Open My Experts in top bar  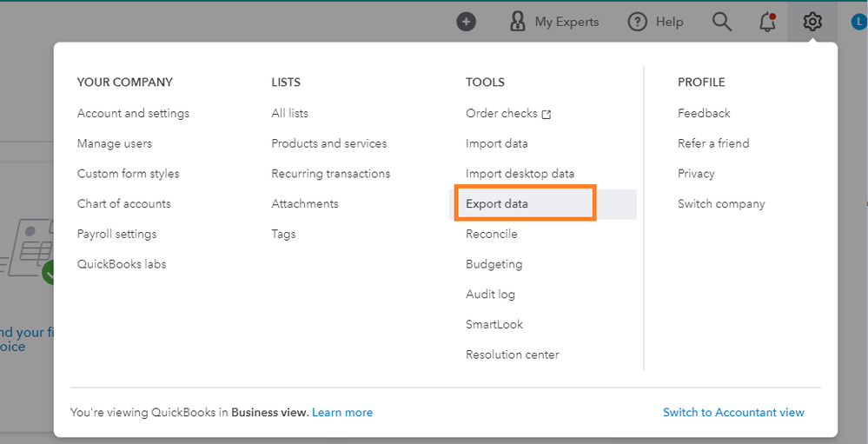pos(554,22)
